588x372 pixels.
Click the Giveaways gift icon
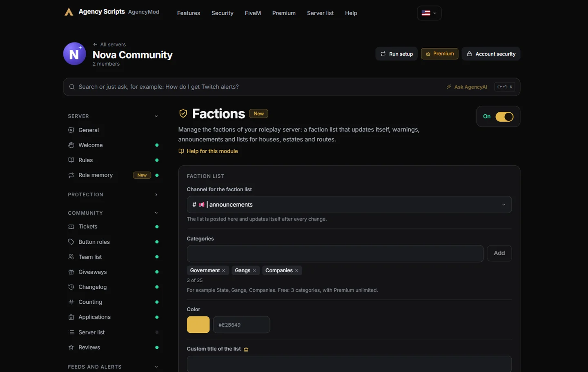(71, 272)
